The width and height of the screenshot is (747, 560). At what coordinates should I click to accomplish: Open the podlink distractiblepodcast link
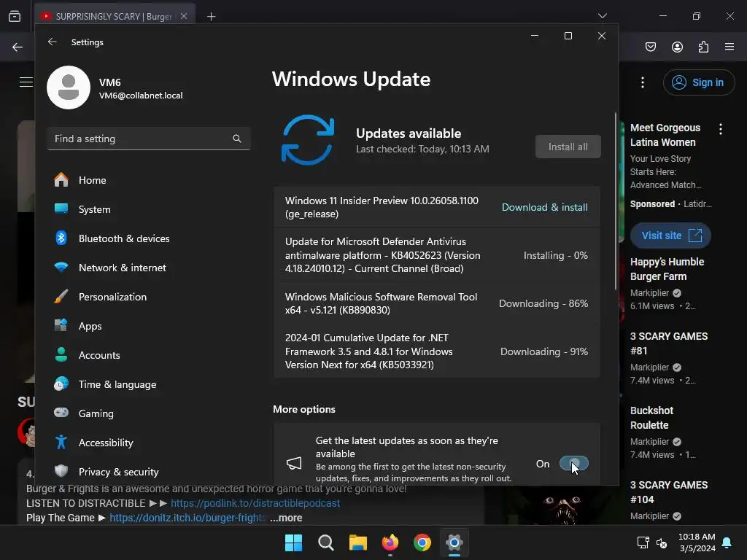click(255, 503)
